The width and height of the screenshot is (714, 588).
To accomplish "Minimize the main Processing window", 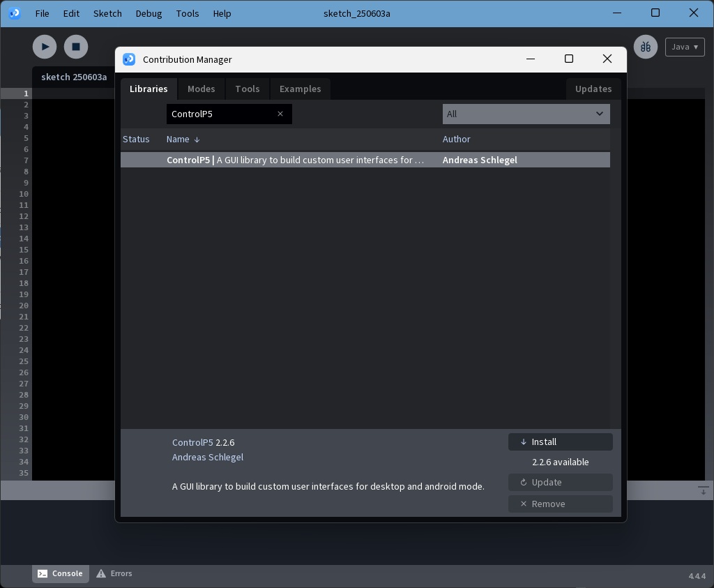I will click(617, 13).
